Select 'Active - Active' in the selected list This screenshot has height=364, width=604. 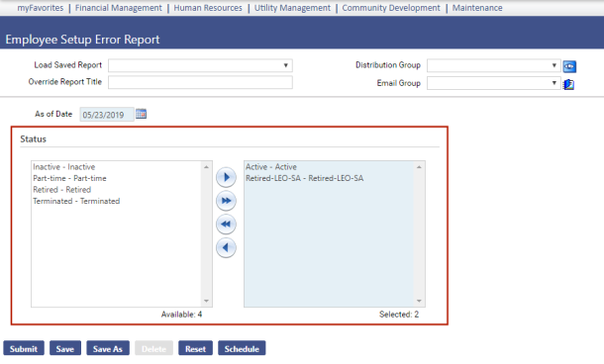point(271,167)
